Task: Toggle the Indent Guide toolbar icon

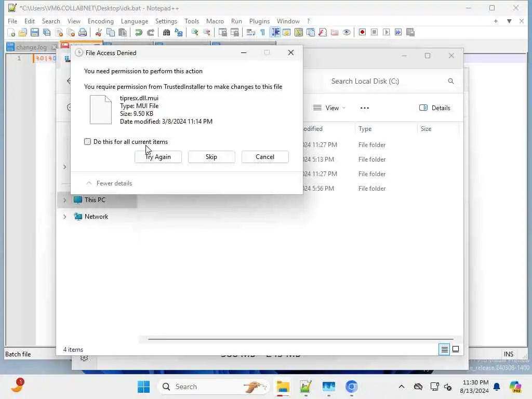Action: point(275,33)
